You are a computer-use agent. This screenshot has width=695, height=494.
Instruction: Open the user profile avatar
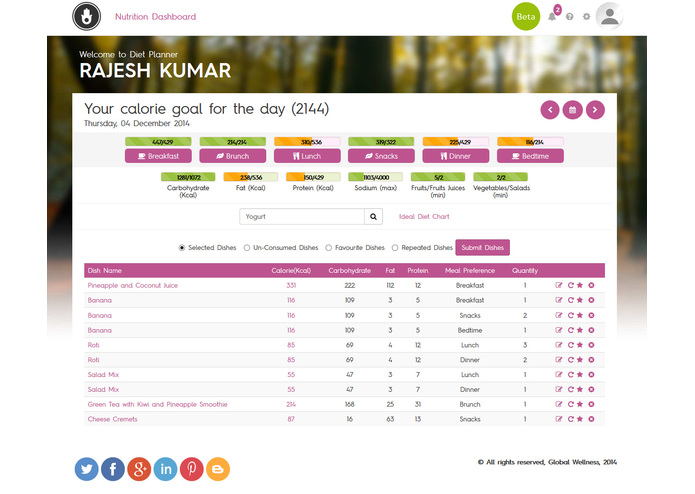pos(609,16)
